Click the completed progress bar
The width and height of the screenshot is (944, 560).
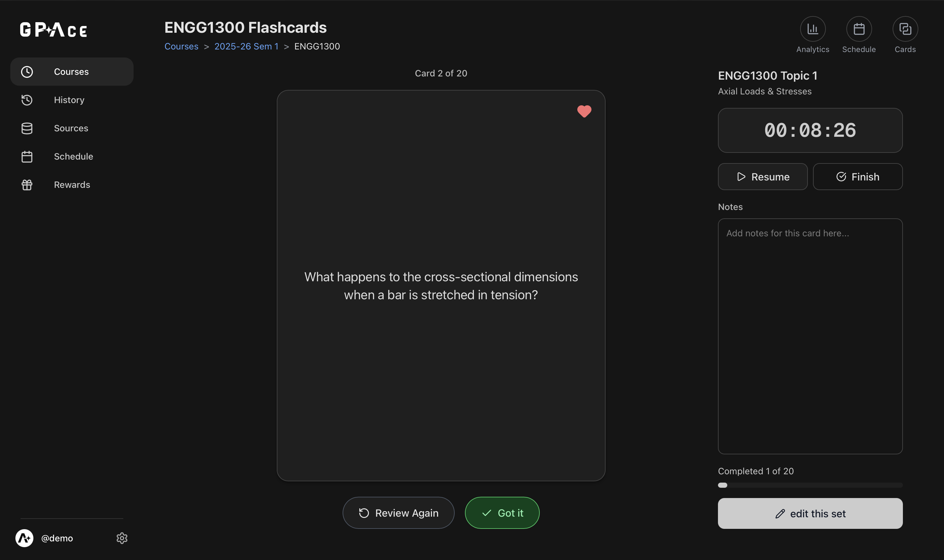810,485
